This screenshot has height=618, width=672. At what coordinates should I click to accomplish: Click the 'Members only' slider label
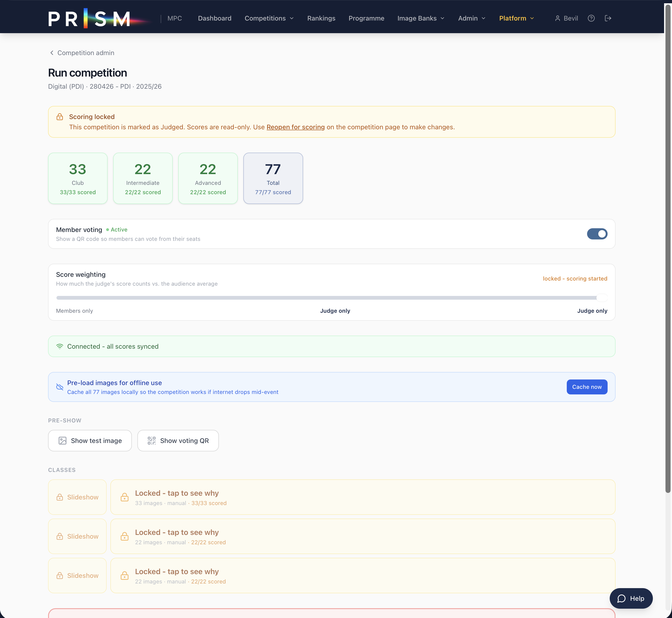click(75, 311)
